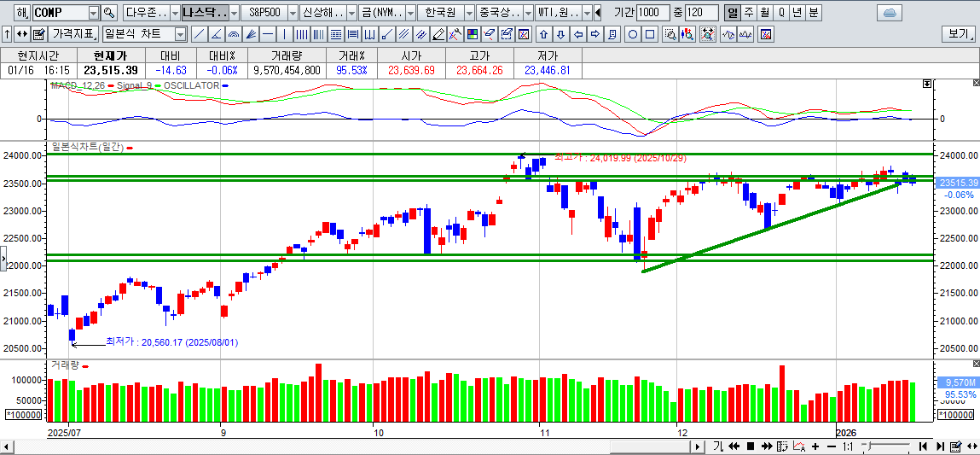Click the 가격지표 price indicator button
The width and height of the screenshot is (980, 455).
click(x=74, y=34)
